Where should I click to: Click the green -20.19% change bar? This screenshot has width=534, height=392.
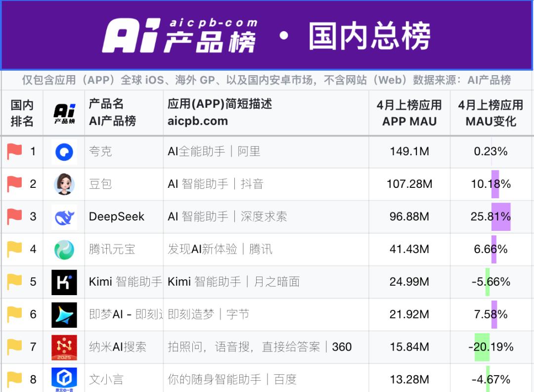click(482, 347)
